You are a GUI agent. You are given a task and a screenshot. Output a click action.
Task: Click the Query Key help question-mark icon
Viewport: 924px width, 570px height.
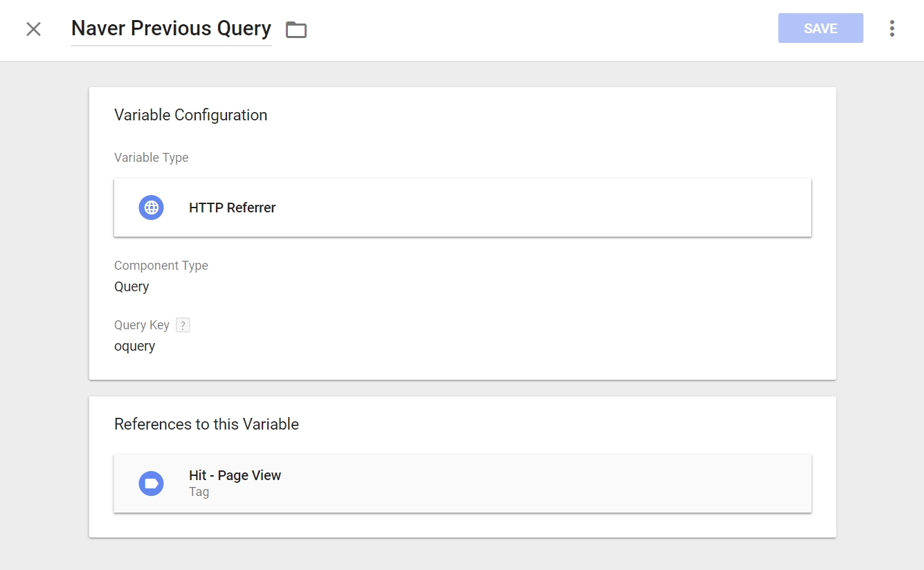183,325
